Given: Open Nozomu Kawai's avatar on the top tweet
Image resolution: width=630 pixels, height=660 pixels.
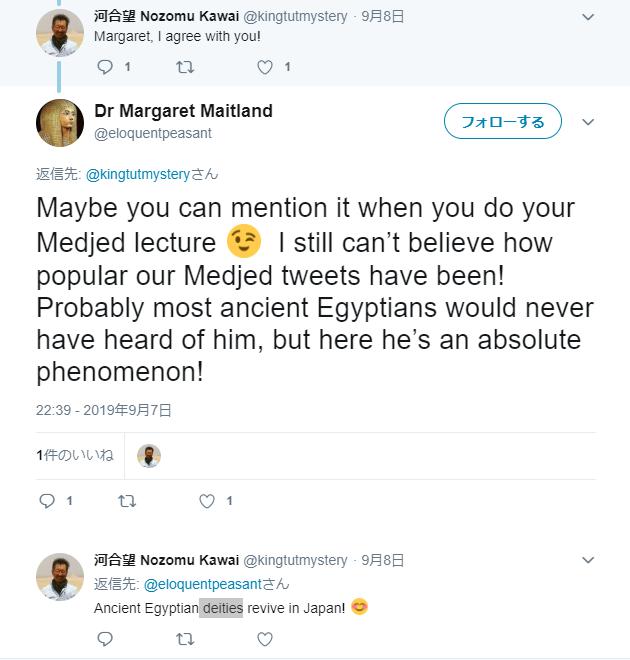Looking at the screenshot, I should [x=60, y=32].
